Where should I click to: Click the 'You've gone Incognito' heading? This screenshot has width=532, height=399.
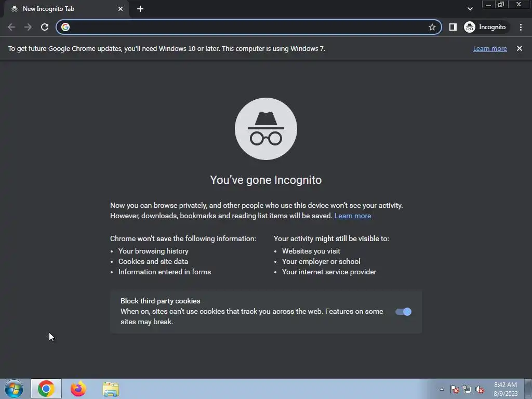(266, 180)
